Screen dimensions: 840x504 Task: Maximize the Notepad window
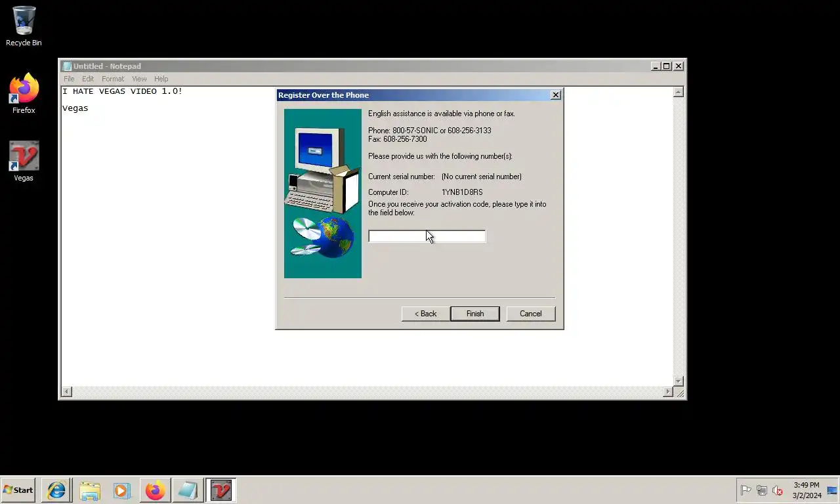(x=667, y=66)
